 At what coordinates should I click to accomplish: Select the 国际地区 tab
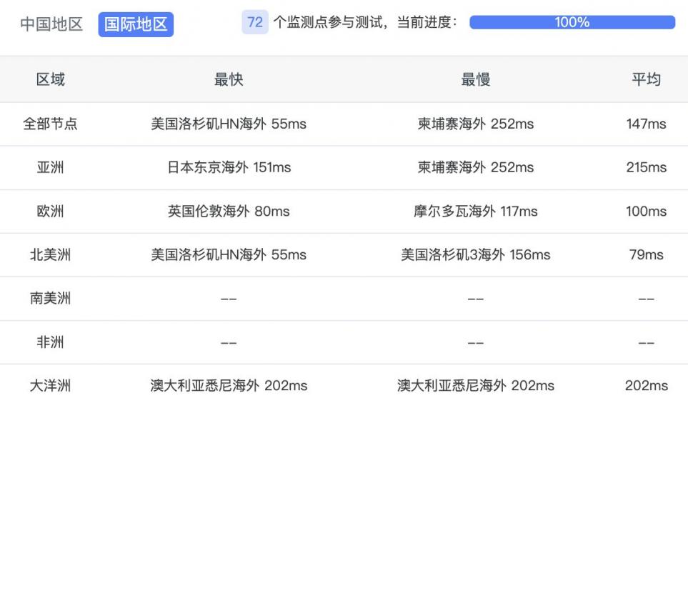click(136, 24)
